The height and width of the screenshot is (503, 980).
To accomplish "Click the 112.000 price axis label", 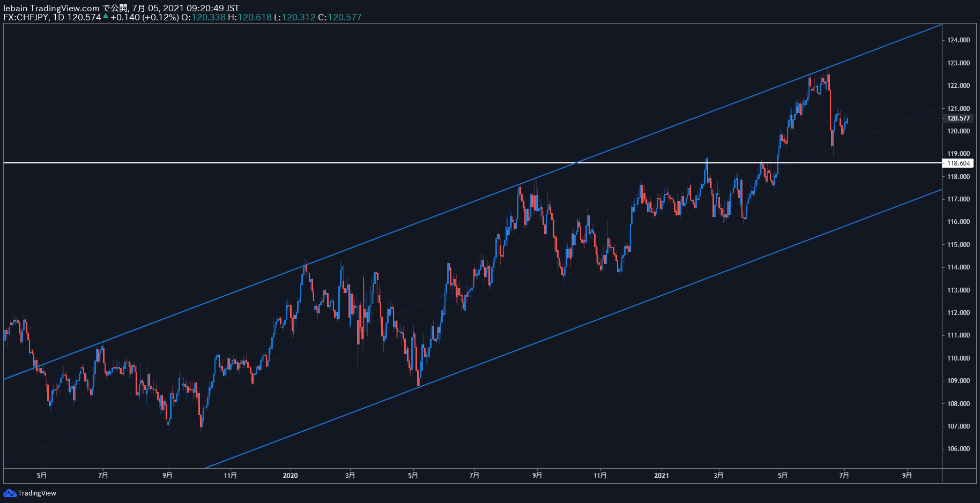I will [959, 313].
